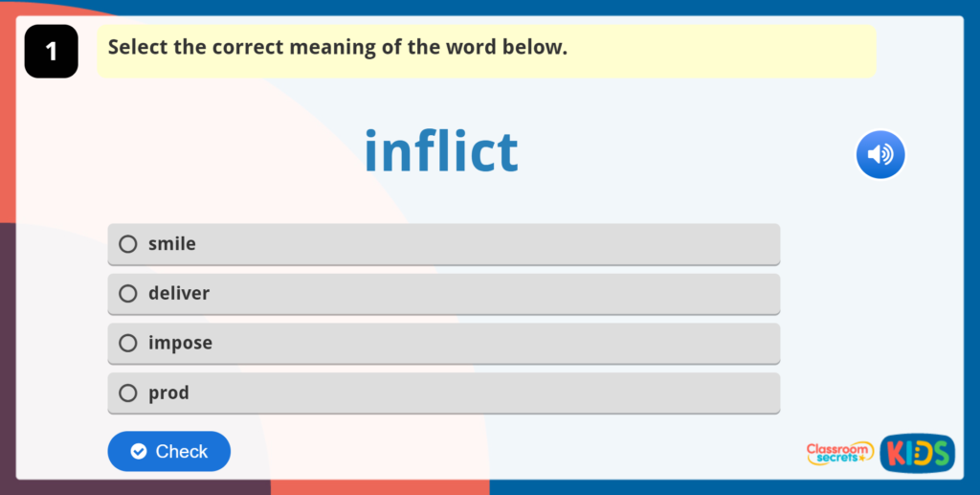The image size is (980, 495).
Task: Click the "impose" answer label text
Action: (x=180, y=343)
